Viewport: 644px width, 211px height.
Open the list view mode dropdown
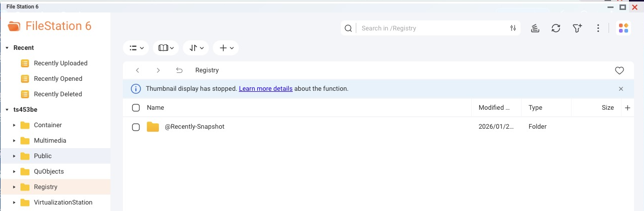[136, 48]
